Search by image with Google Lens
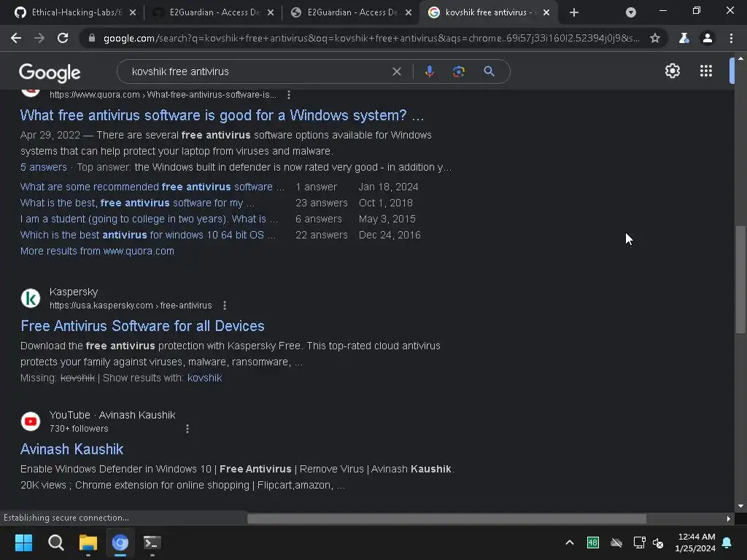The width and height of the screenshot is (747, 560). click(x=459, y=71)
